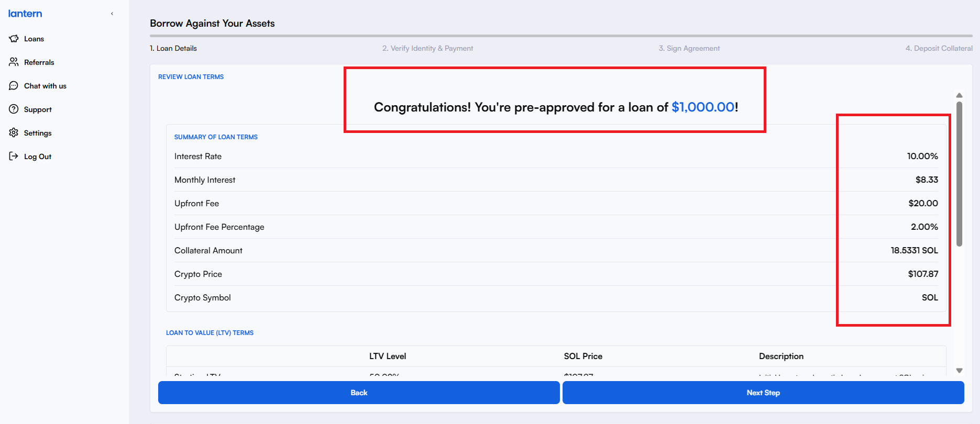The height and width of the screenshot is (424, 980).
Task: Click the scrollbar up arrow icon
Action: pos(959,95)
